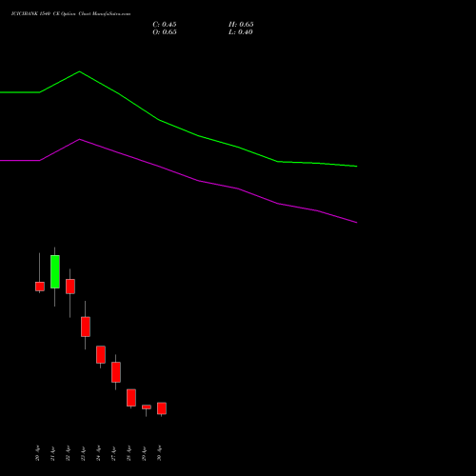Click the high value H: 0.65
The image size is (476, 476).
(241, 25)
